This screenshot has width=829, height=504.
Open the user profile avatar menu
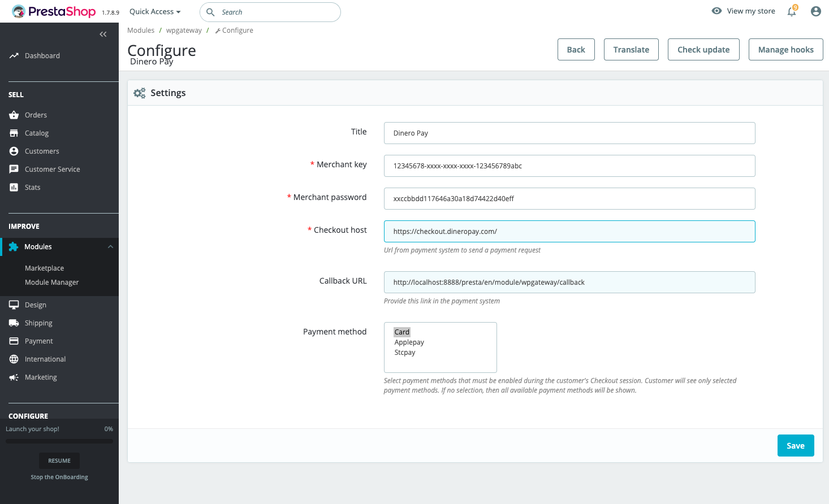click(x=816, y=11)
